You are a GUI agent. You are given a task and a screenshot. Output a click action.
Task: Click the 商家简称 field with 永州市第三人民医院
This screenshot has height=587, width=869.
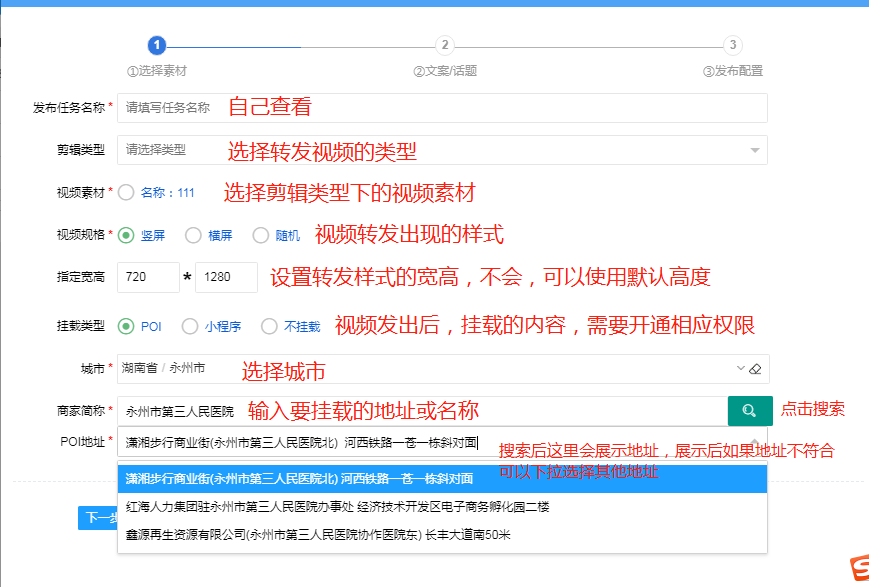click(422, 411)
